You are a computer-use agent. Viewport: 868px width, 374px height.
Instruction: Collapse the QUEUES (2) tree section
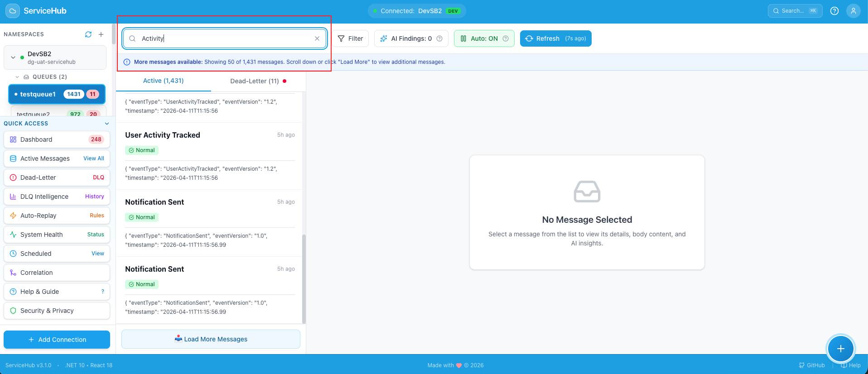[17, 77]
